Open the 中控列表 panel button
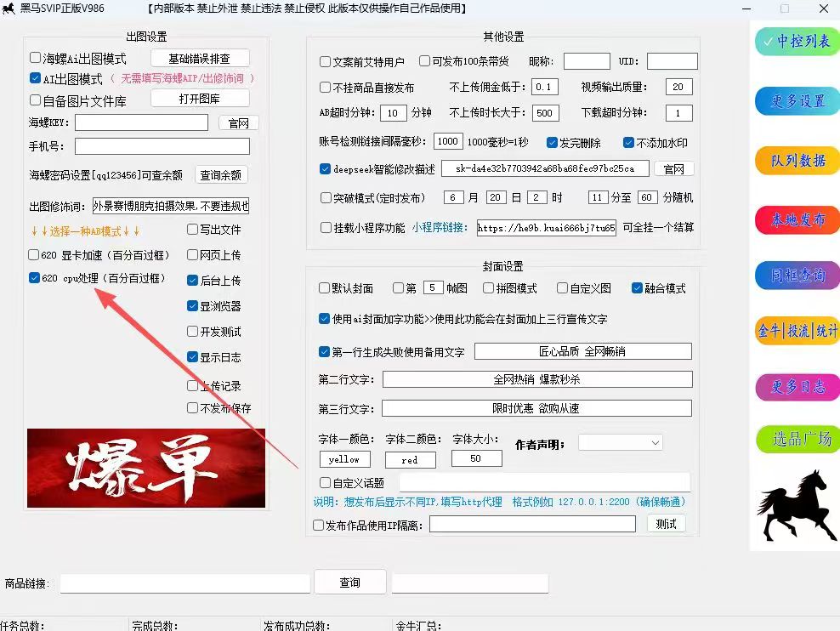 tap(797, 41)
